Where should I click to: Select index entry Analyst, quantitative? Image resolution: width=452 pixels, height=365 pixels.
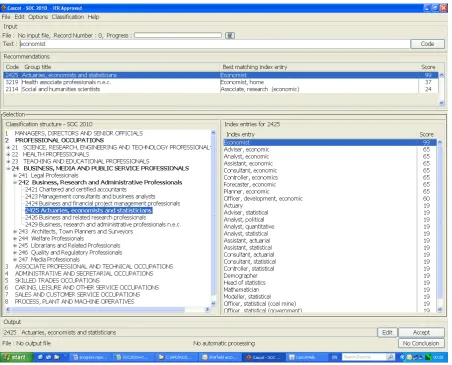tap(249, 226)
